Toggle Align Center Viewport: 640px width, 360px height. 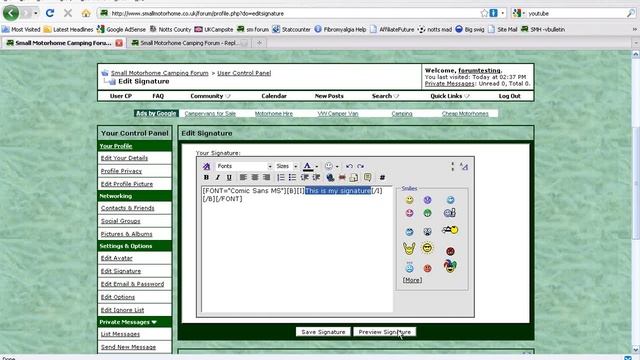tap(255, 177)
